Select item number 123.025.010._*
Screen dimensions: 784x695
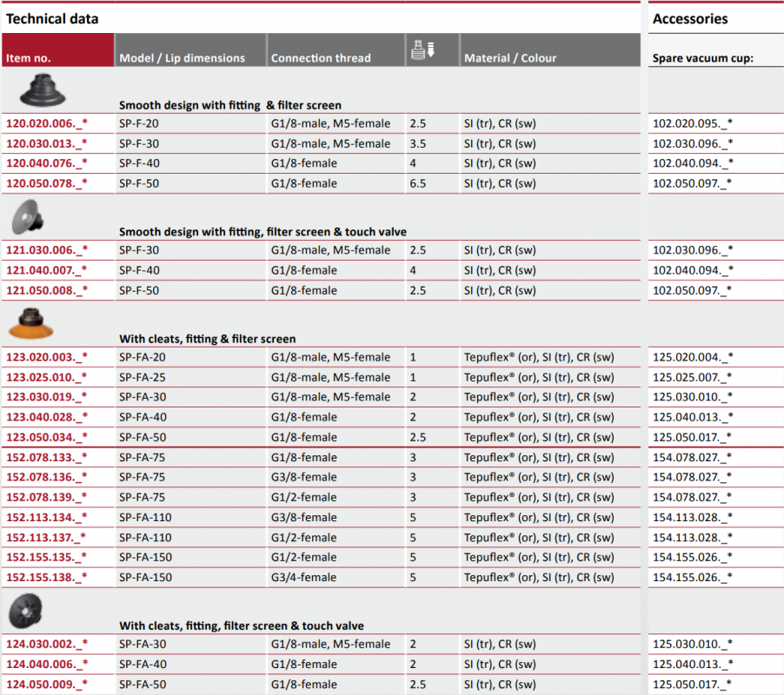[x=46, y=377]
